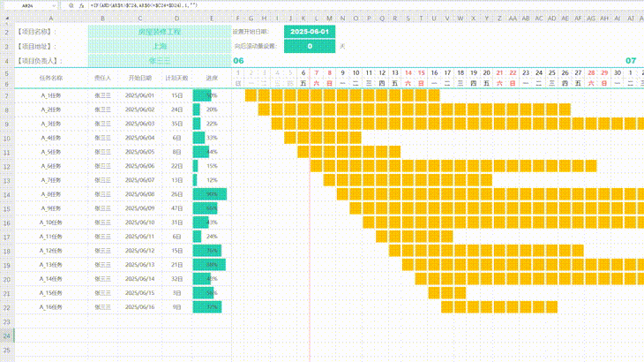Image resolution: width=644 pixels, height=362 pixels.
Task: Click the magnifier icon beside fx
Action: click(71, 6)
